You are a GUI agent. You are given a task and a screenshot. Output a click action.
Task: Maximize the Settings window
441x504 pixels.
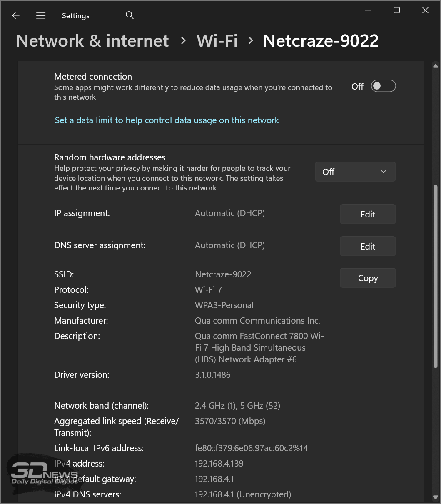(396, 10)
